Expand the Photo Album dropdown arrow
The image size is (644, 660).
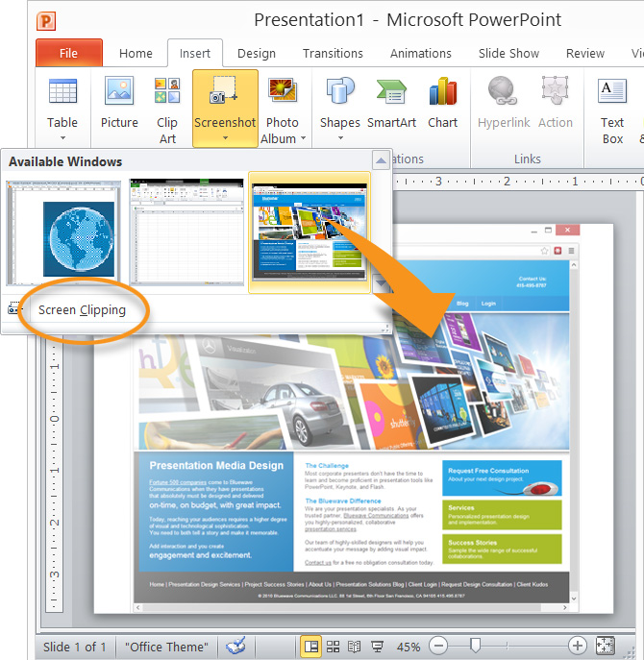point(304,139)
